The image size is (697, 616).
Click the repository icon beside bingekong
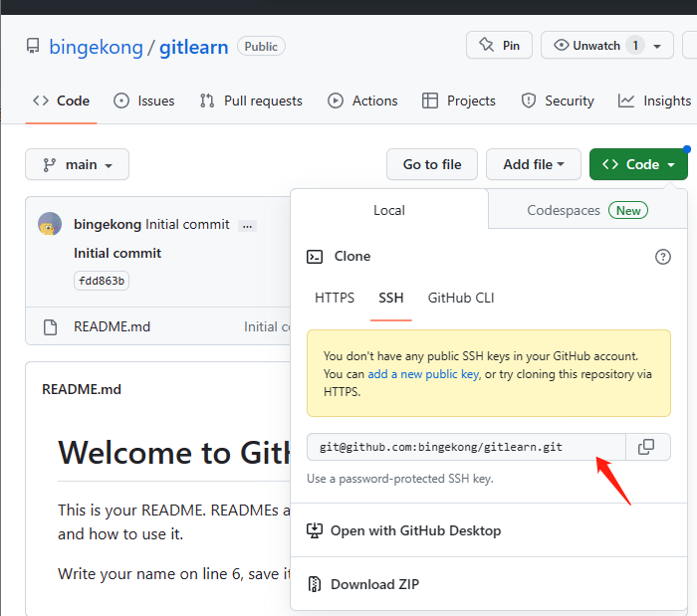pos(33,46)
